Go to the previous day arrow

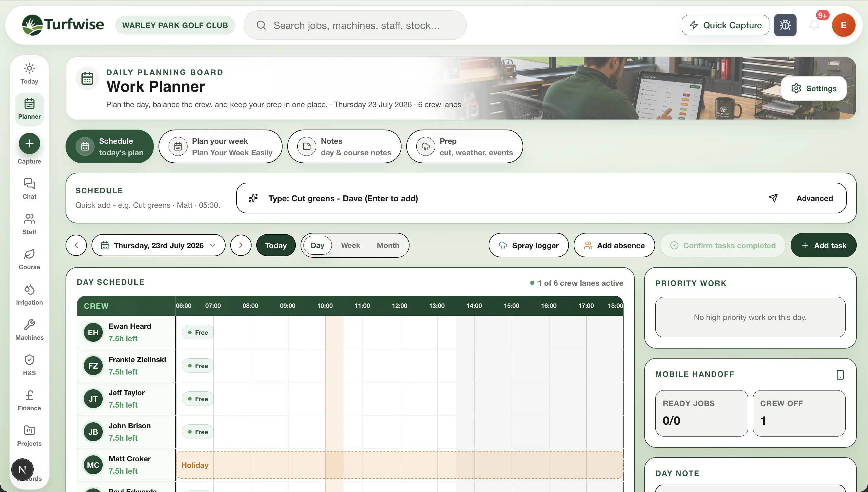pos(76,245)
